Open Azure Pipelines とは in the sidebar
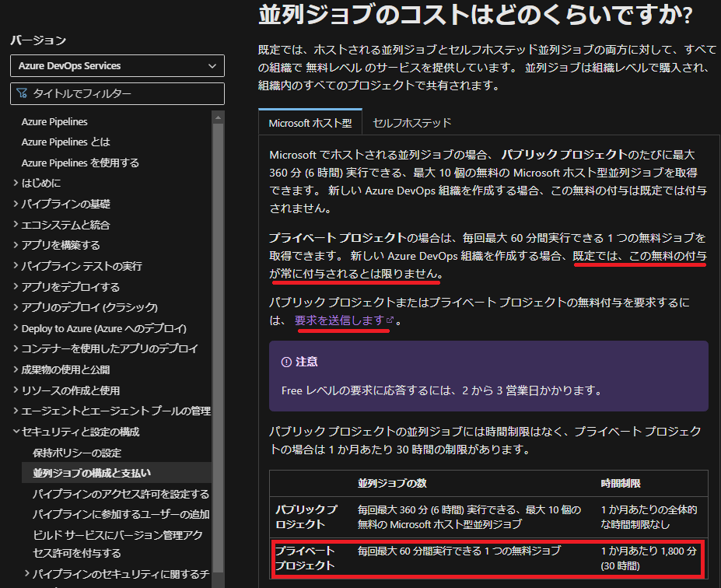Image resolution: width=721 pixels, height=588 pixels. [x=66, y=142]
